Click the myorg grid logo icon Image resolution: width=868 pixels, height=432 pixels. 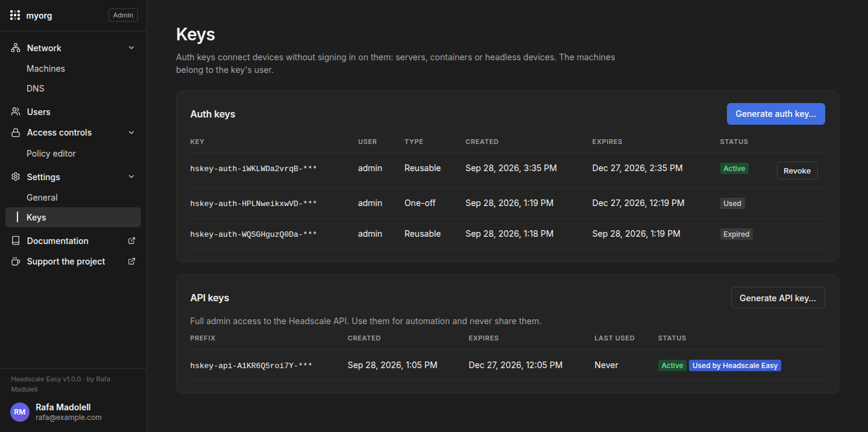tap(16, 16)
